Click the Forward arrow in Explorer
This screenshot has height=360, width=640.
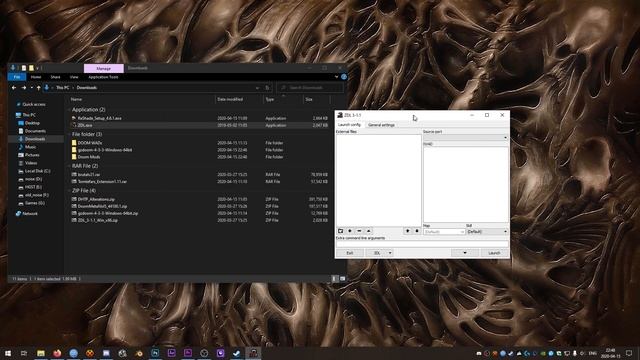pyautogui.click(x=24, y=88)
